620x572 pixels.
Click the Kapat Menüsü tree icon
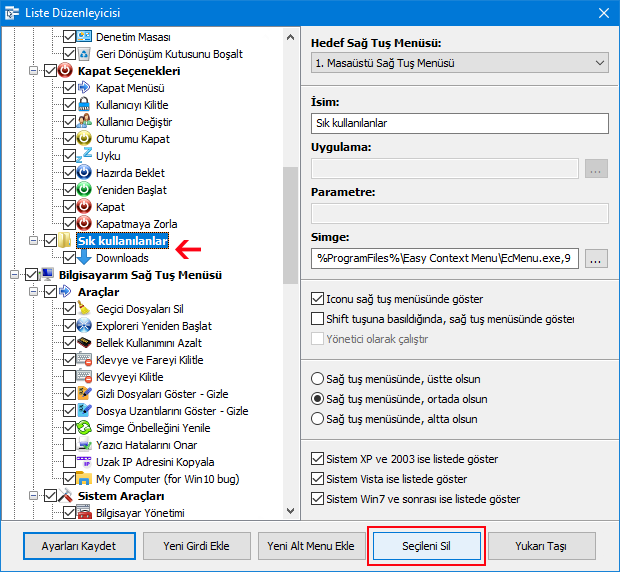pyautogui.click(x=84, y=88)
